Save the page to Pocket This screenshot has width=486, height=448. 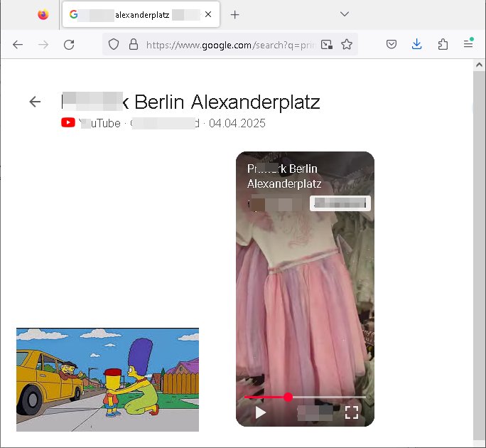coord(391,44)
